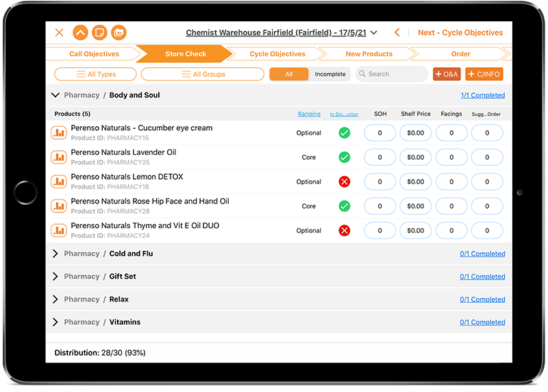Open chart icon for Lemon DETOX

coord(59,182)
